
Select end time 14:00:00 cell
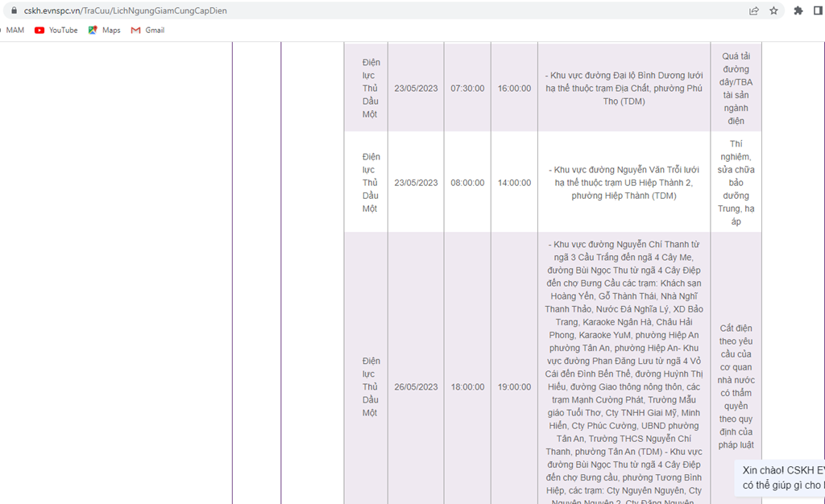coord(514,183)
